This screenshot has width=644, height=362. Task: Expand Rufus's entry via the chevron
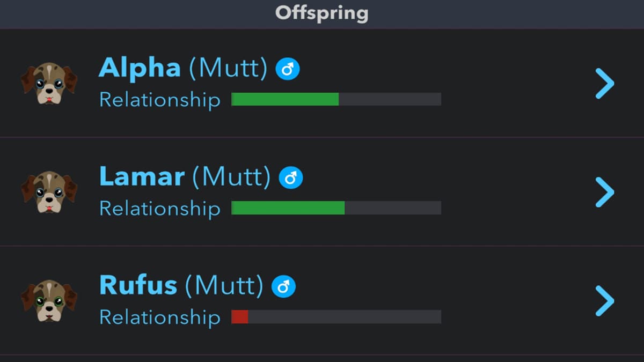(605, 301)
